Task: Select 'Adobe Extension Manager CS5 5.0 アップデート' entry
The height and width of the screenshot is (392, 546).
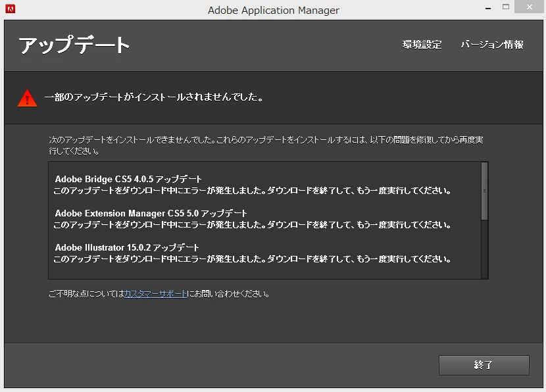Action: click(151, 213)
